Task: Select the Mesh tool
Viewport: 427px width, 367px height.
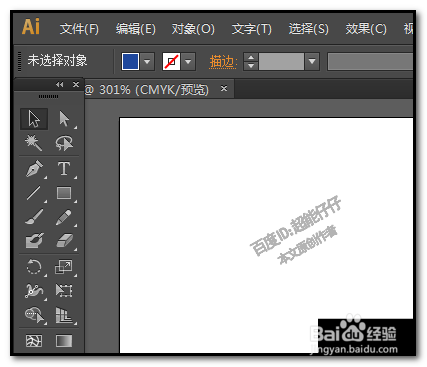Action: click(34, 341)
